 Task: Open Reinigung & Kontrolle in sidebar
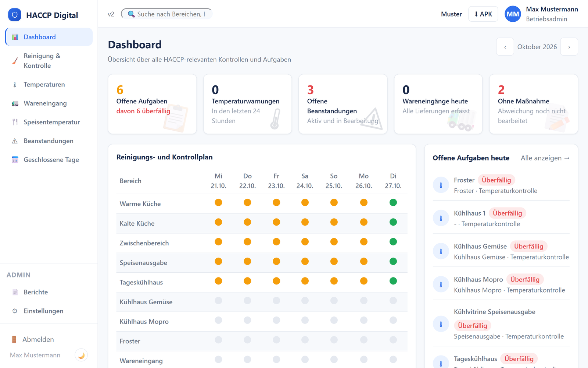click(49, 61)
